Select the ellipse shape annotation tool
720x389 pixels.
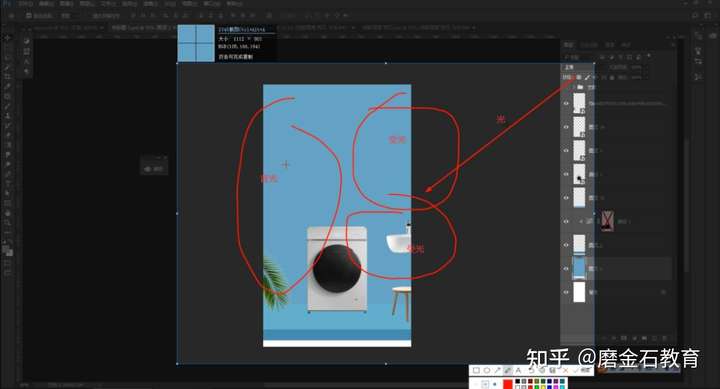(x=487, y=370)
